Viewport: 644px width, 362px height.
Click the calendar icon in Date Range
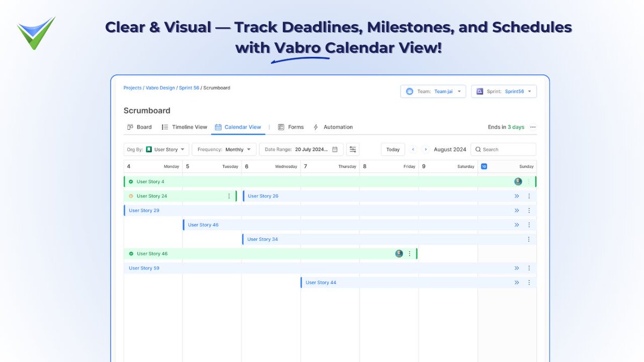[x=335, y=150]
